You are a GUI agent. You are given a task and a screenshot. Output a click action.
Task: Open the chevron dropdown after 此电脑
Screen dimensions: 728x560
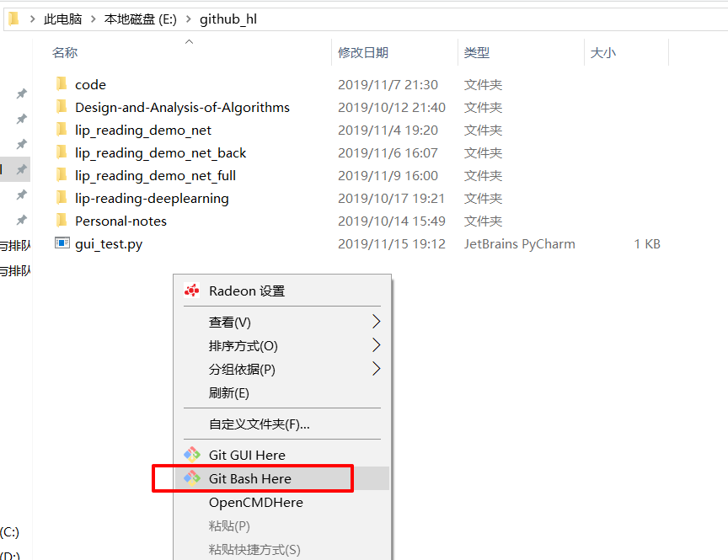click(x=94, y=19)
